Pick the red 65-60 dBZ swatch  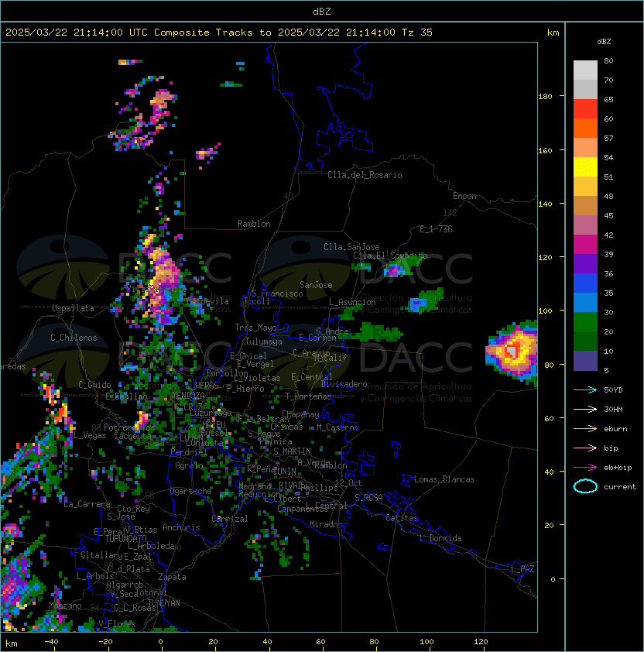(x=585, y=109)
